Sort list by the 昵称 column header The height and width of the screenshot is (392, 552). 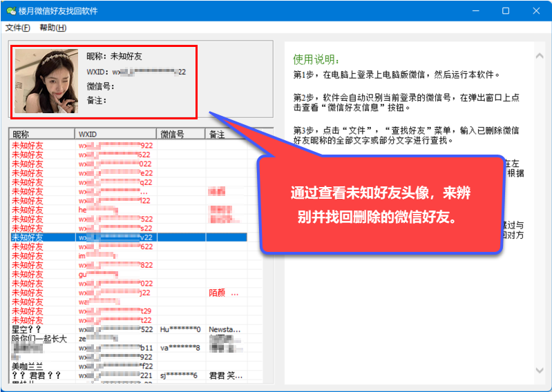coord(42,135)
